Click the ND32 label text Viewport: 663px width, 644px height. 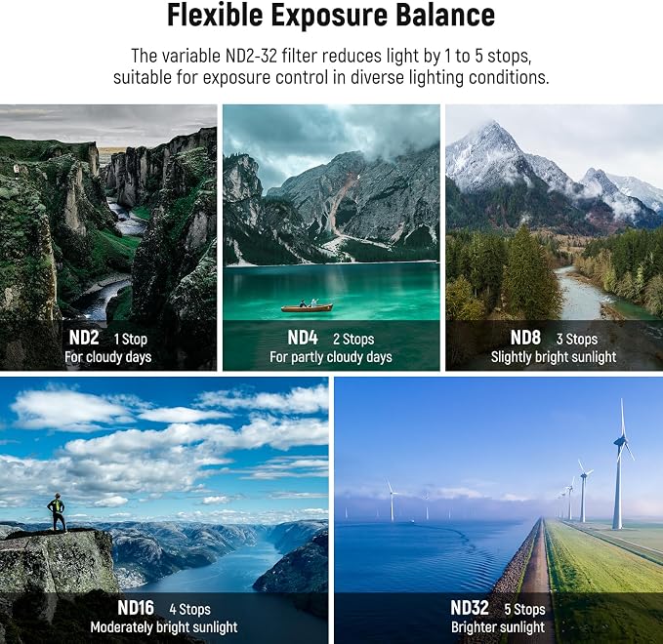click(470, 608)
